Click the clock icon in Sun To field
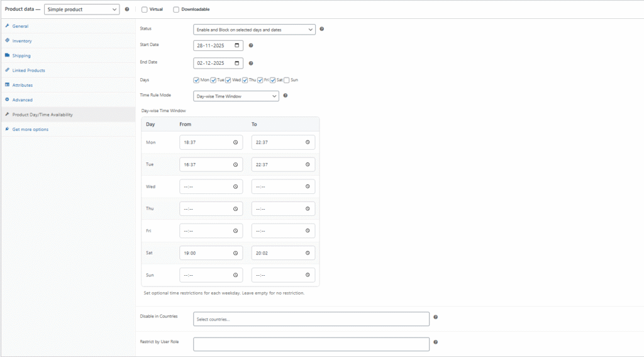Screen dimensions: 644x357 (x=308, y=275)
